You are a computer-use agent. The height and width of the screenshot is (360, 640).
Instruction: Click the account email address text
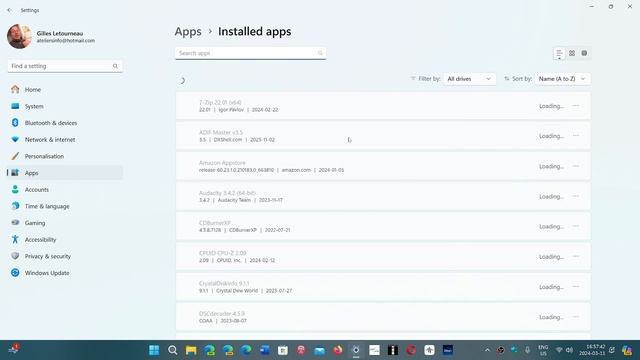coord(66,41)
